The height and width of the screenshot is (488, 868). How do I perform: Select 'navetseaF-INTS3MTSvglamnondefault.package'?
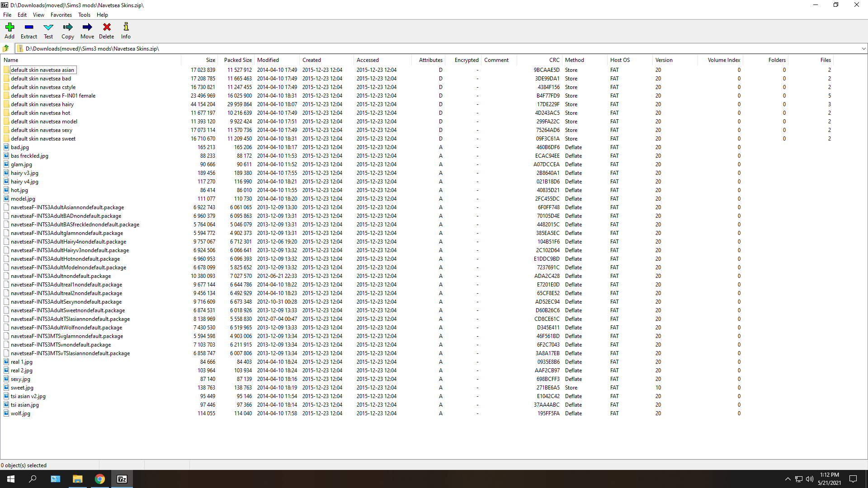(67, 336)
